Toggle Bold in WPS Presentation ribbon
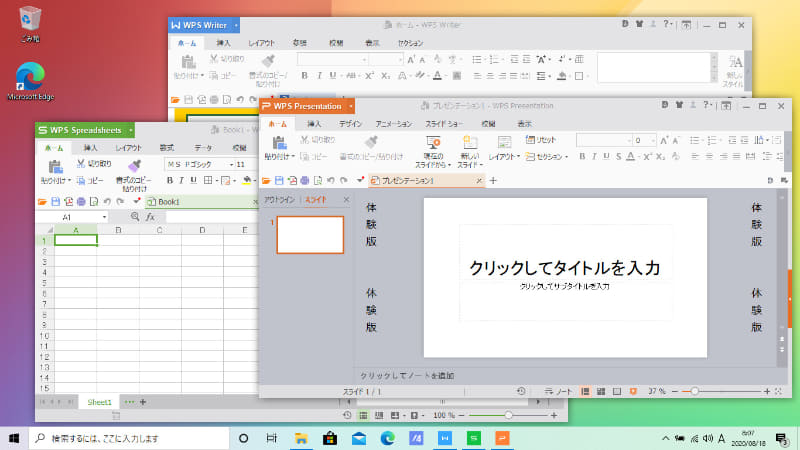The width and height of the screenshot is (800, 450). click(582, 157)
